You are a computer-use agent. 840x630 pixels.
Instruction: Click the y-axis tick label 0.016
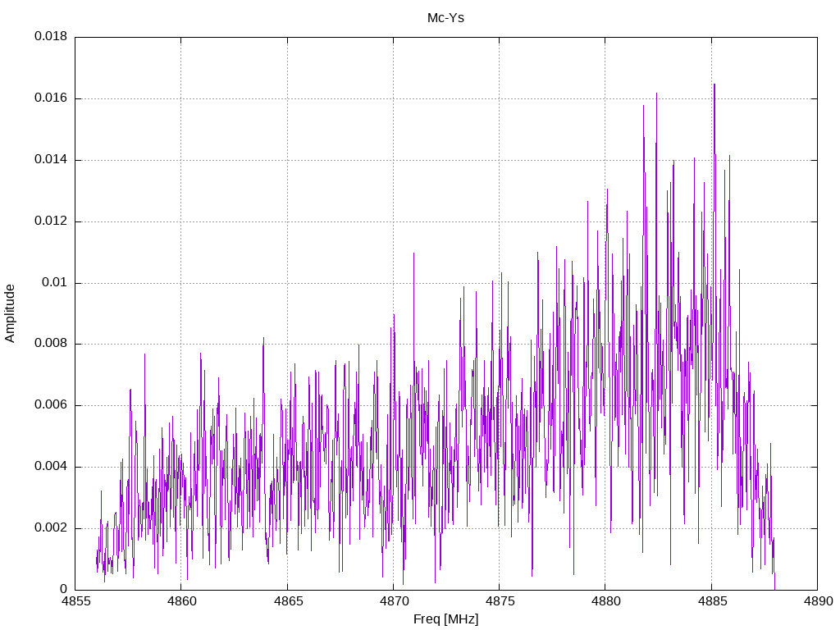click(51, 98)
